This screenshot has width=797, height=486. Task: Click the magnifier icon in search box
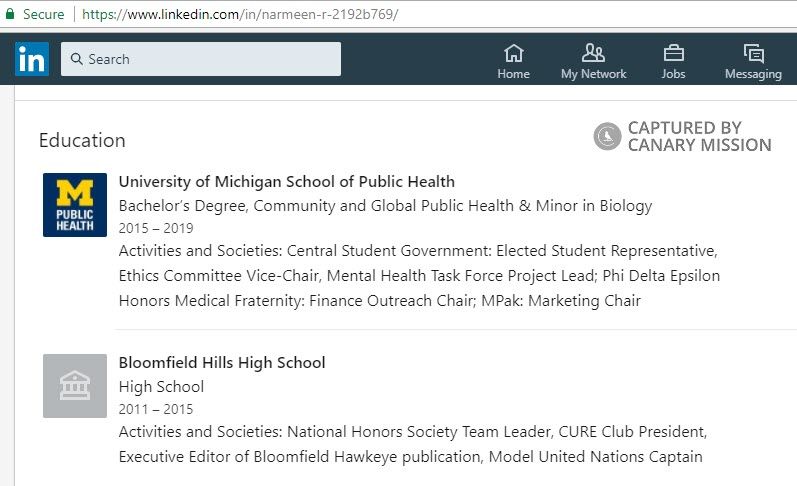click(x=77, y=59)
